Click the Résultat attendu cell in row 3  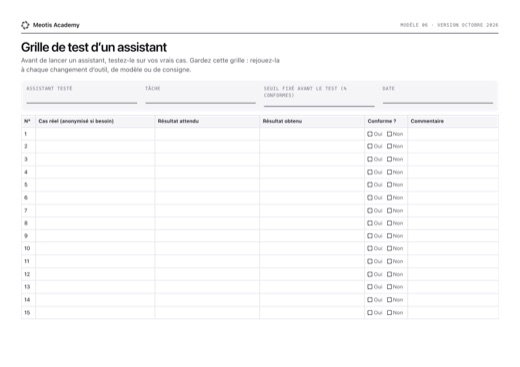point(207,159)
